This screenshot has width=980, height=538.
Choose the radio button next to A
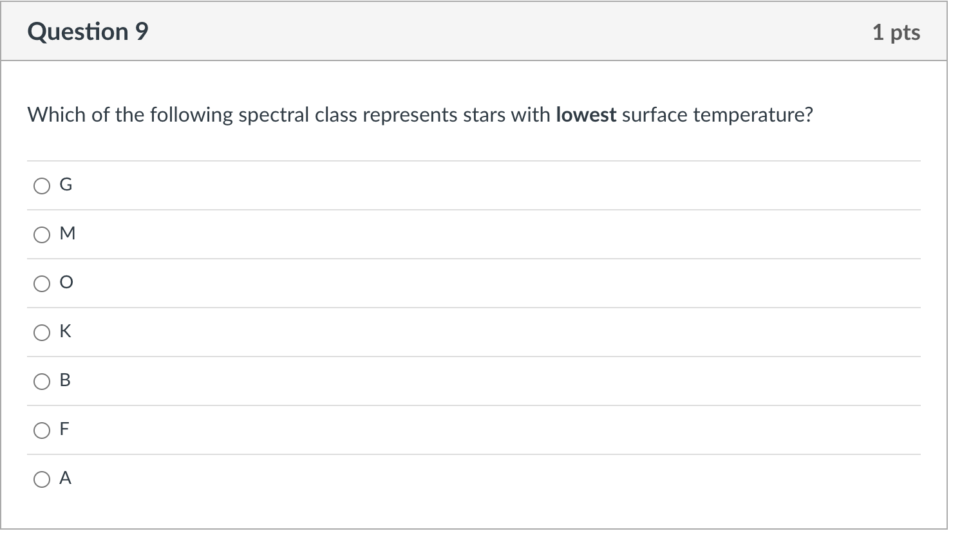(42, 479)
